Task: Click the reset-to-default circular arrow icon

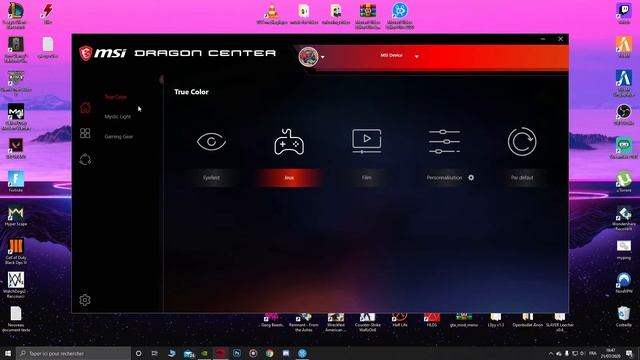Action: click(x=522, y=141)
